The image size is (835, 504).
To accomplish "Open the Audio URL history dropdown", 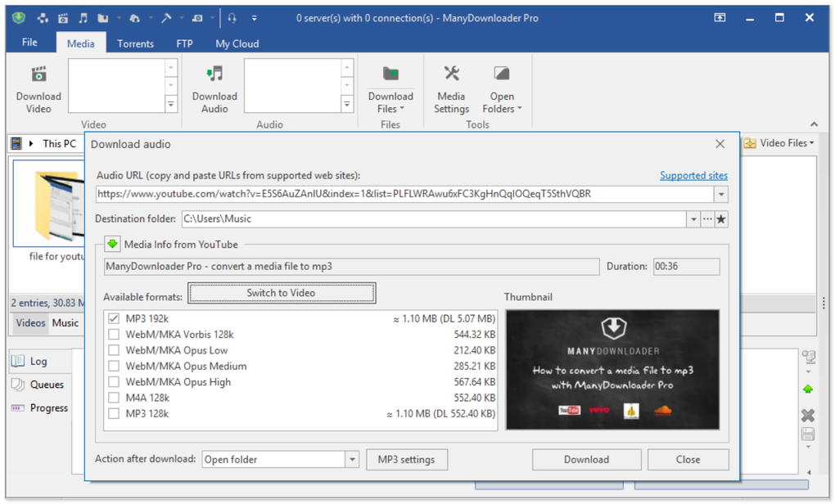I will click(x=721, y=194).
